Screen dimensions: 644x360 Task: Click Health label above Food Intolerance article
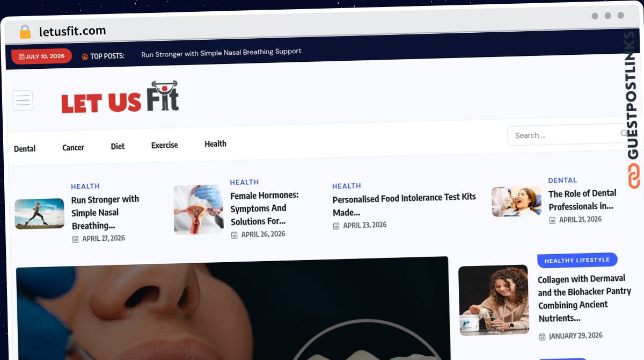[347, 186]
